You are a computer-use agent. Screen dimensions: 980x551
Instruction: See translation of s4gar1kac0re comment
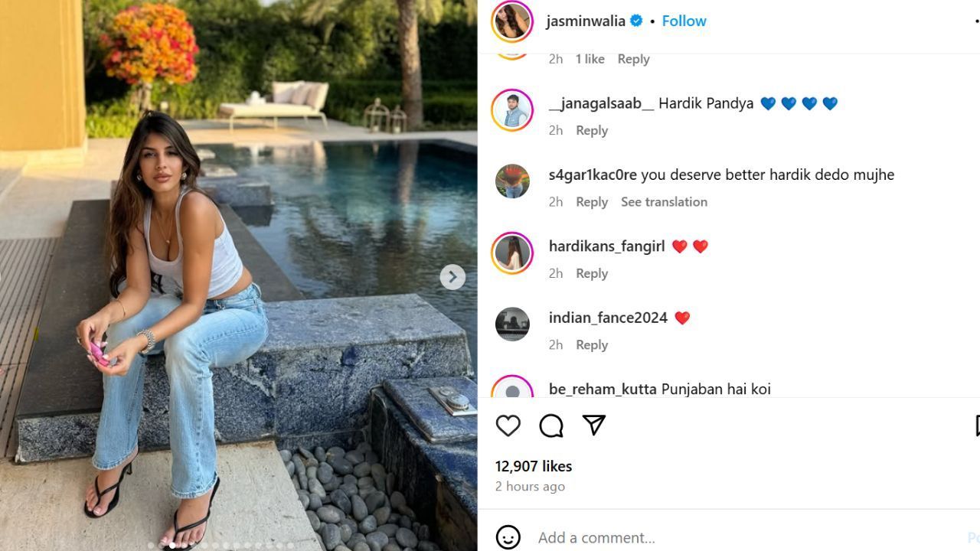664,201
